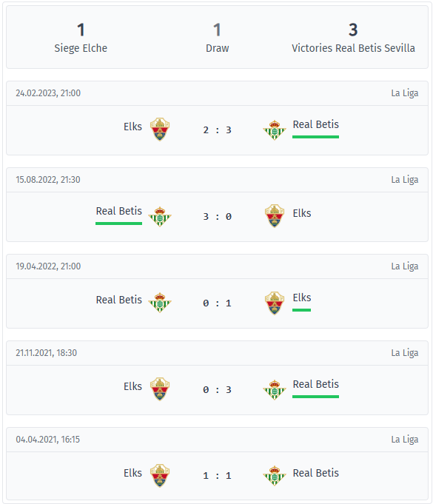
Task: Click Elche crest in 24.02.2023 match
Action: (160, 130)
